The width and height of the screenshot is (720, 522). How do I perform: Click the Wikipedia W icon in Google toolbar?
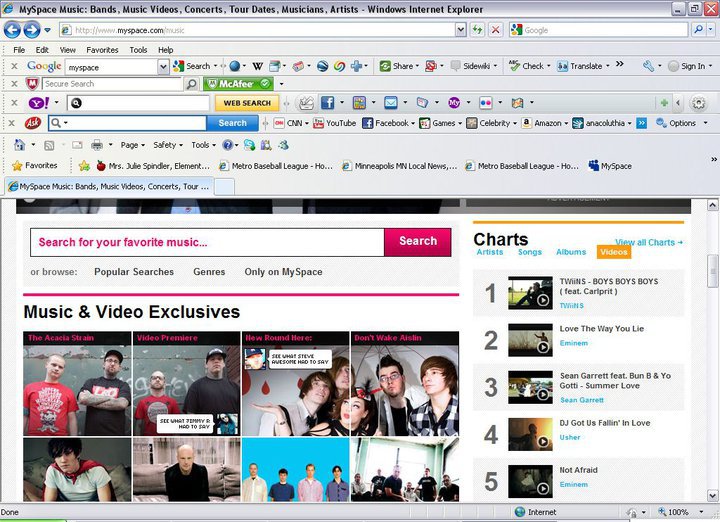click(258, 67)
